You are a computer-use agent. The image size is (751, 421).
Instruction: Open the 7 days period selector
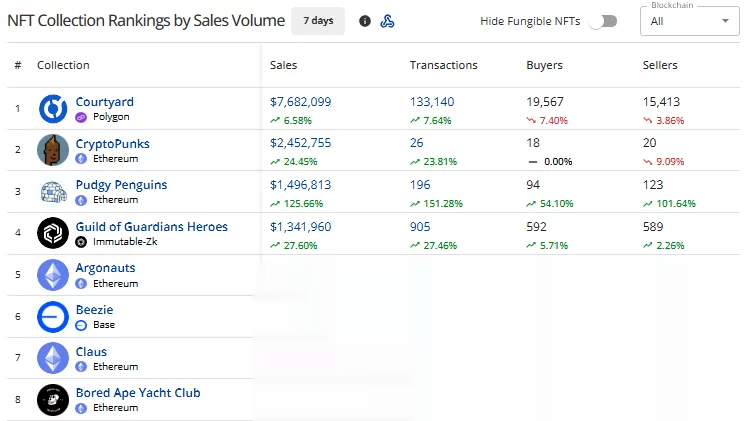click(x=318, y=21)
